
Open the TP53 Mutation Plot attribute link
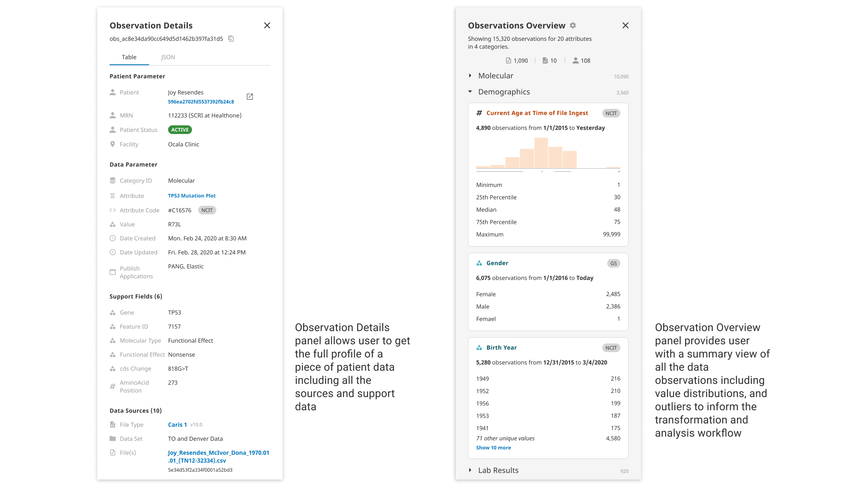[192, 196]
